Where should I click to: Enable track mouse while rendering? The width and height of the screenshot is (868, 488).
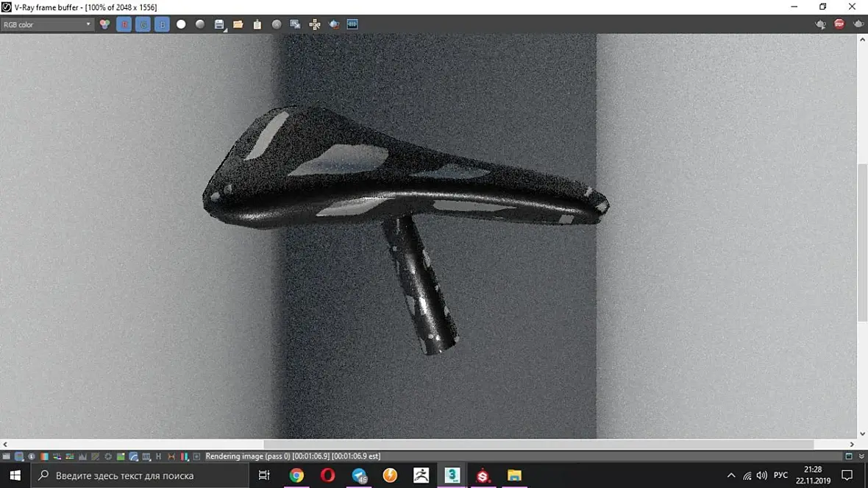tap(314, 24)
